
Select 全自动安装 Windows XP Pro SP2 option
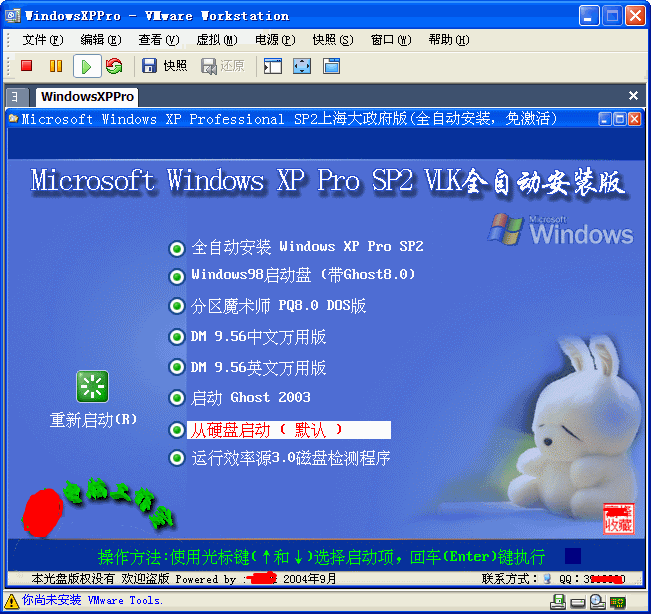[x=296, y=247]
